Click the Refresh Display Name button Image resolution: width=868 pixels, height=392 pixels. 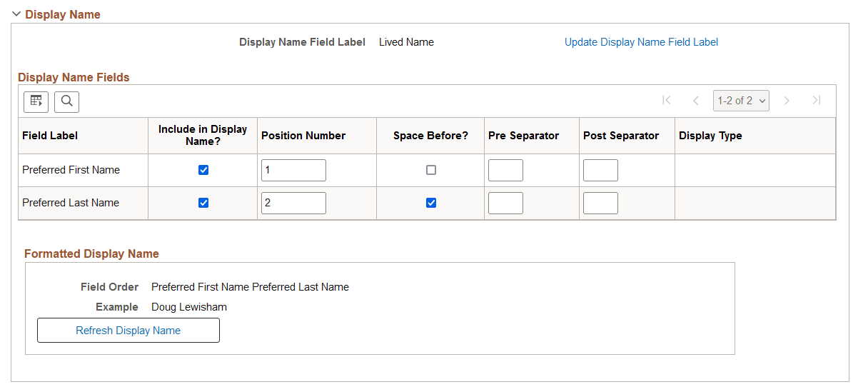click(x=128, y=331)
